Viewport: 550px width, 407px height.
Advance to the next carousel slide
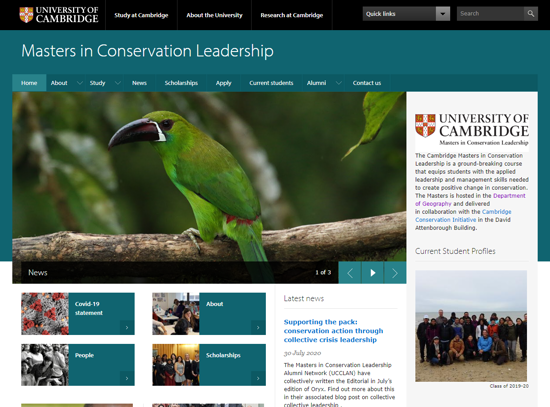[395, 273]
